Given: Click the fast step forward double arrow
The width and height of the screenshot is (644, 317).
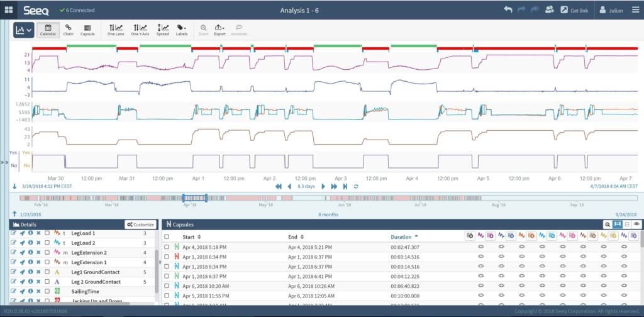Looking at the screenshot, I should click(x=334, y=186).
